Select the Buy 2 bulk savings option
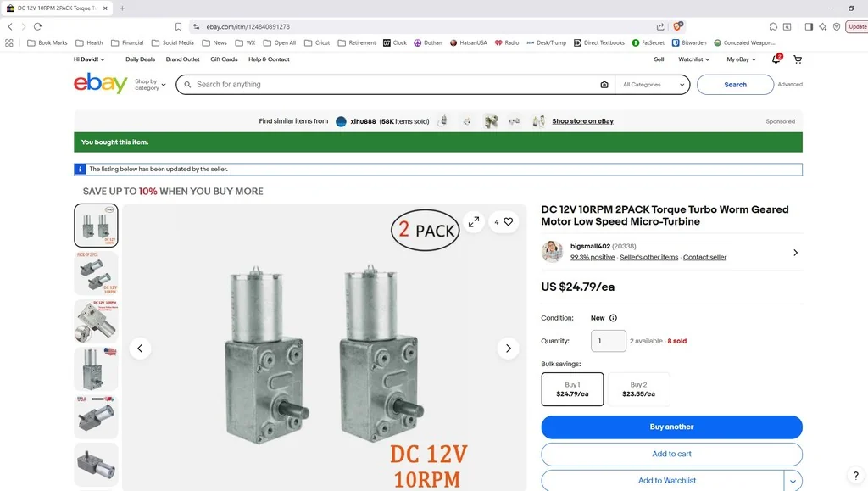The width and height of the screenshot is (868, 491). 638,389
